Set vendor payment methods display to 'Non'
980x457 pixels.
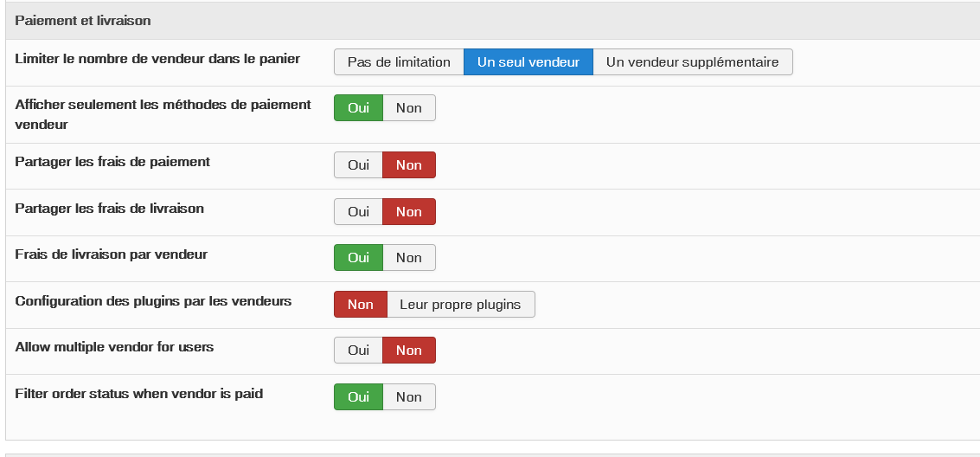(x=409, y=108)
